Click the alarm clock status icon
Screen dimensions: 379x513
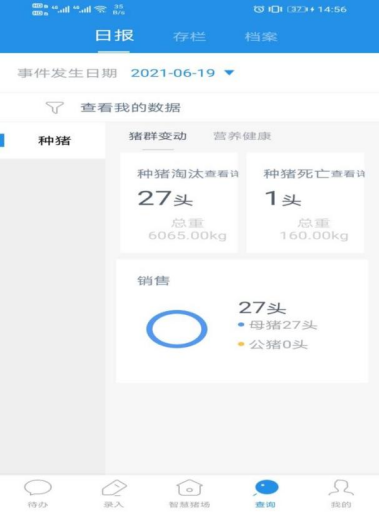259,9
